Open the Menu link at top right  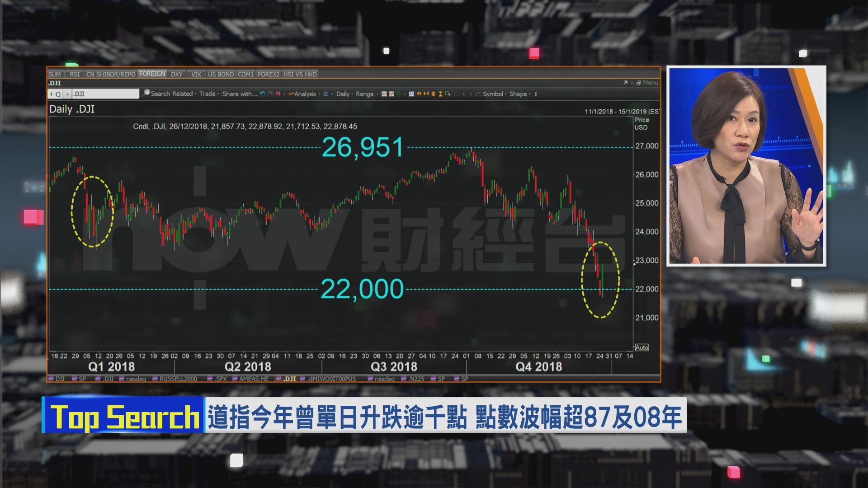[x=650, y=83]
